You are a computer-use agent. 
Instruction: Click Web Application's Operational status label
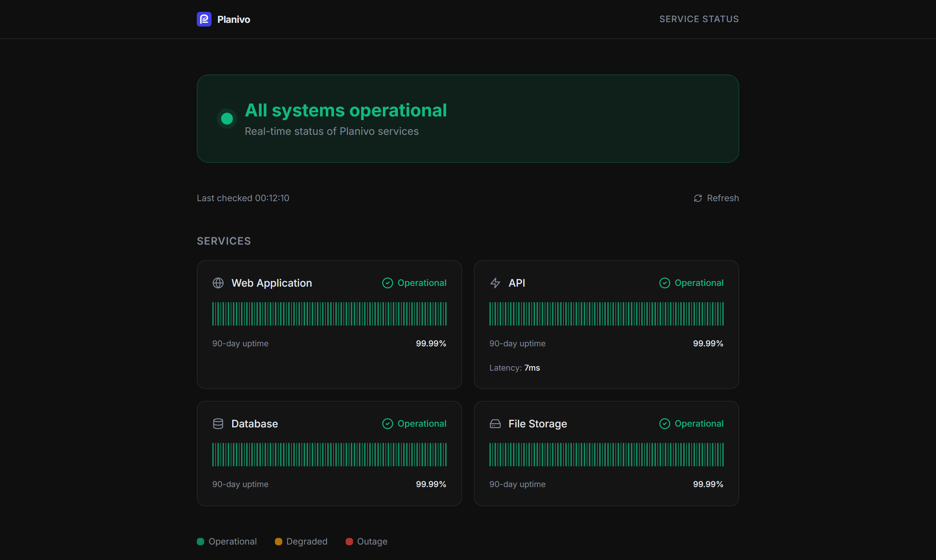(422, 283)
